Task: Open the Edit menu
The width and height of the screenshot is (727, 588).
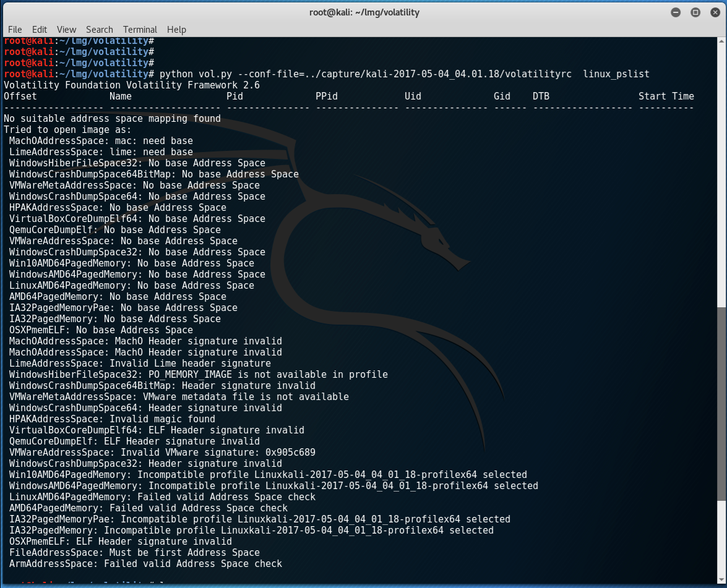Action: click(40, 30)
